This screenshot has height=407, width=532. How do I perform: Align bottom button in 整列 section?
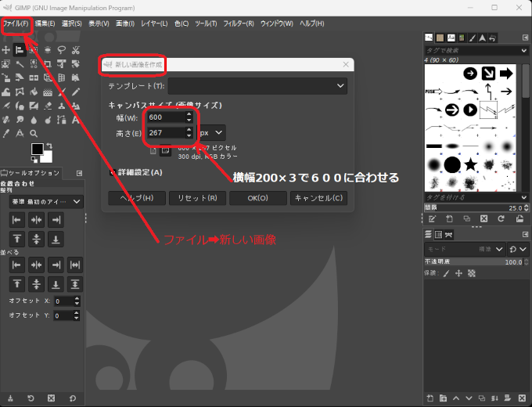coord(56,240)
